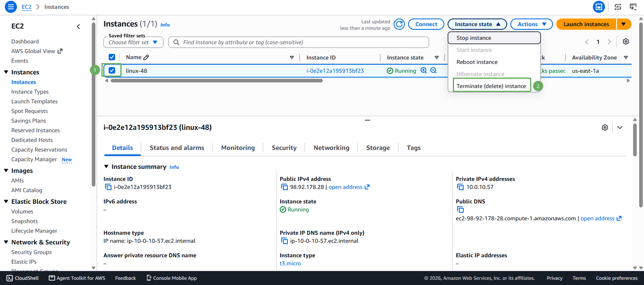
Task: Edit Name column pencil icon
Action: pyautogui.click(x=146, y=57)
